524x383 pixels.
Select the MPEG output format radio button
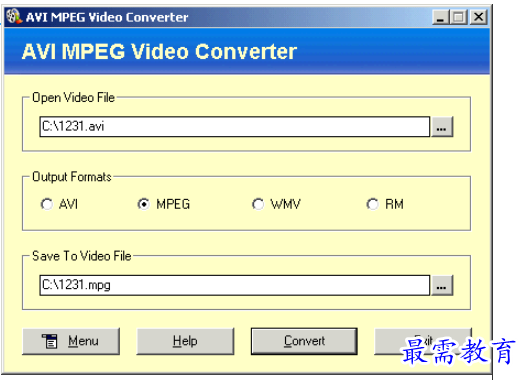[144, 204]
